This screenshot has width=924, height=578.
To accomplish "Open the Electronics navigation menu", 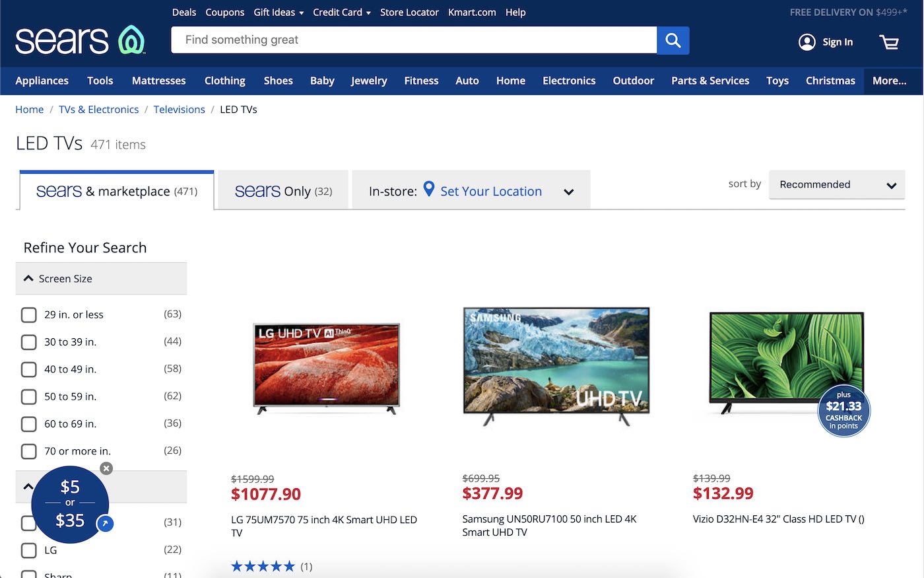I will (568, 81).
